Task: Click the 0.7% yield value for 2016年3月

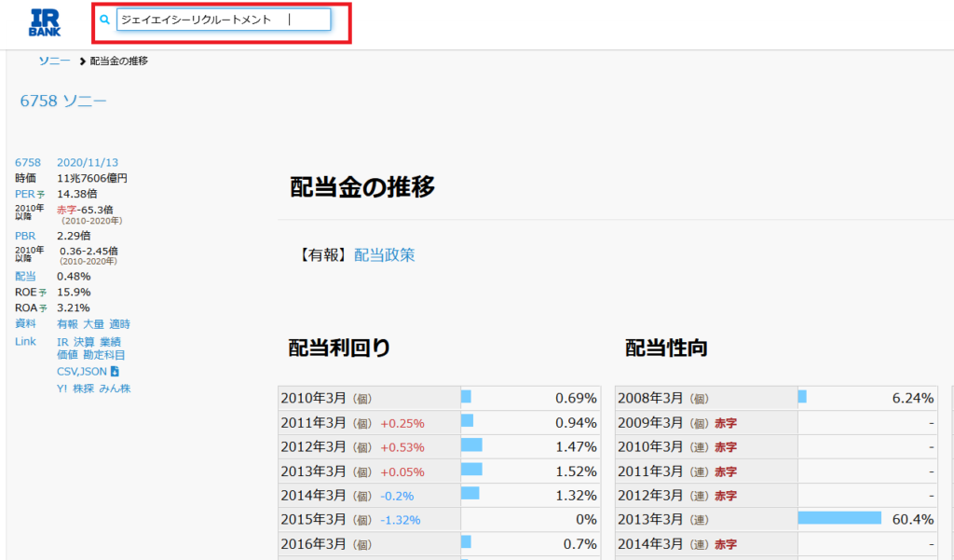Action: (579, 543)
